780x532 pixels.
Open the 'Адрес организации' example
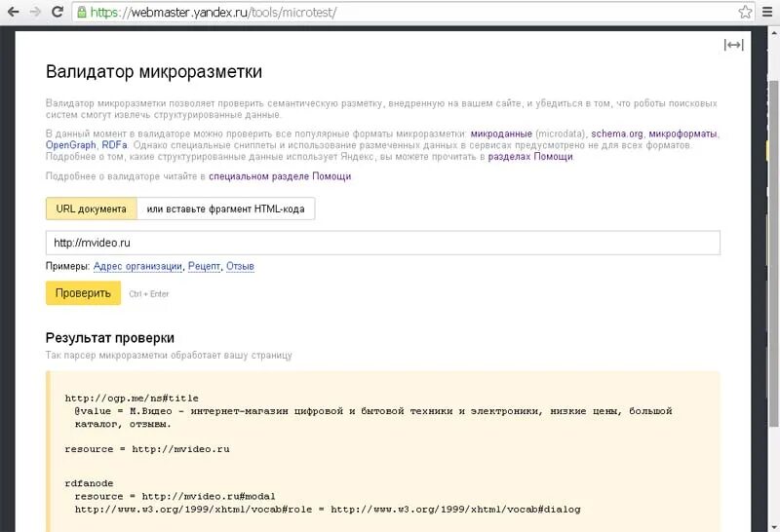tap(137, 267)
